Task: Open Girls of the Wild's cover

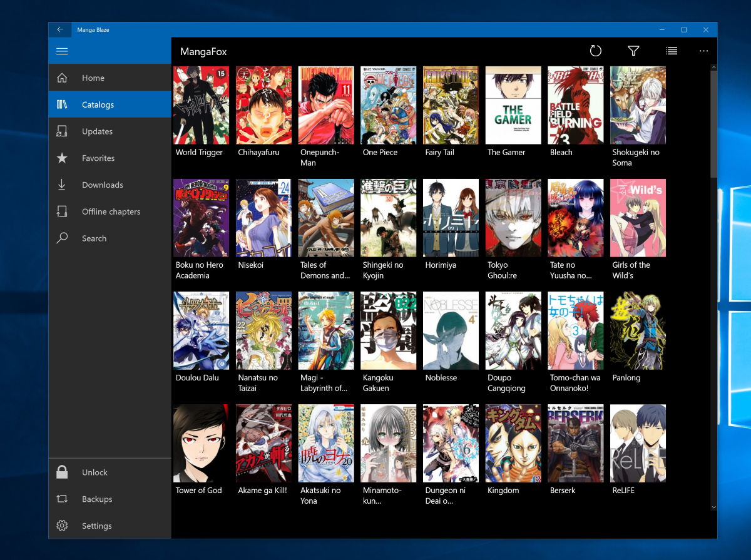Action: pyautogui.click(x=638, y=218)
